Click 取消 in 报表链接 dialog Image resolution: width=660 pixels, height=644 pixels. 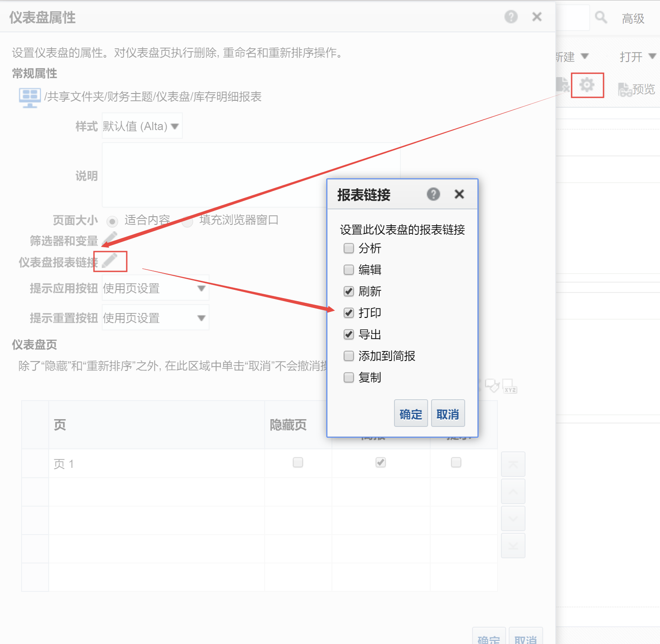point(447,414)
